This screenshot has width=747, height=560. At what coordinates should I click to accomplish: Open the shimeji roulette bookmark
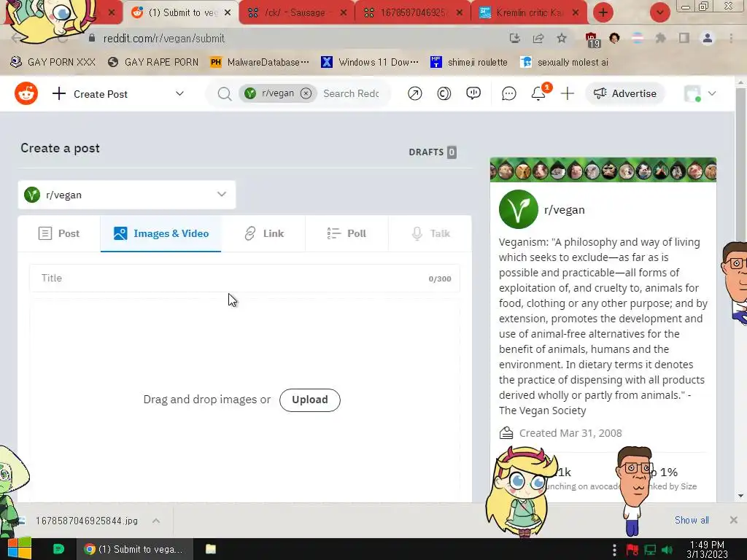(469, 63)
